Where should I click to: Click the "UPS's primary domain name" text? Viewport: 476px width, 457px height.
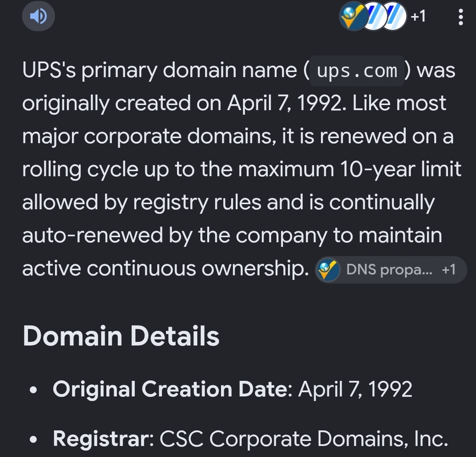(160, 71)
